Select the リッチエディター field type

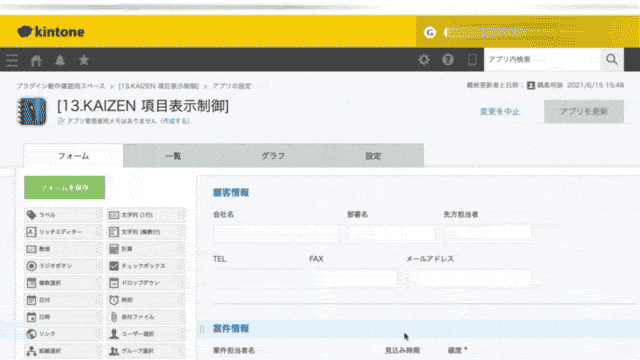(63, 232)
